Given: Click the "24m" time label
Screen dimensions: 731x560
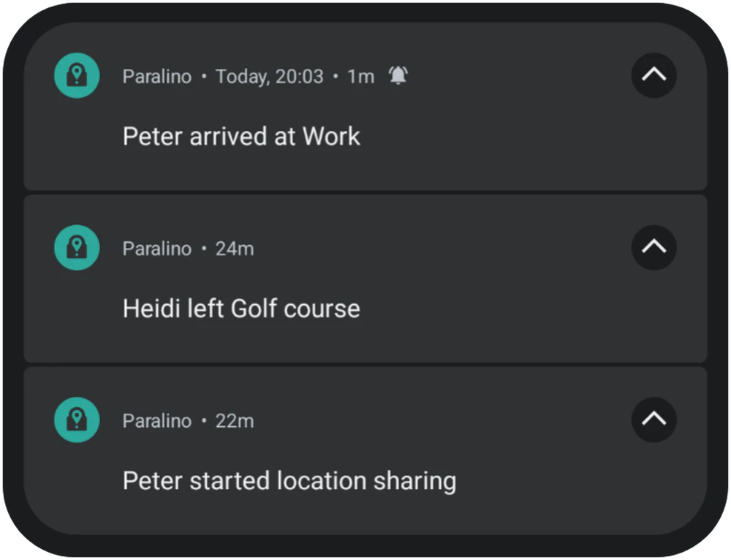Looking at the screenshot, I should click(x=235, y=249).
